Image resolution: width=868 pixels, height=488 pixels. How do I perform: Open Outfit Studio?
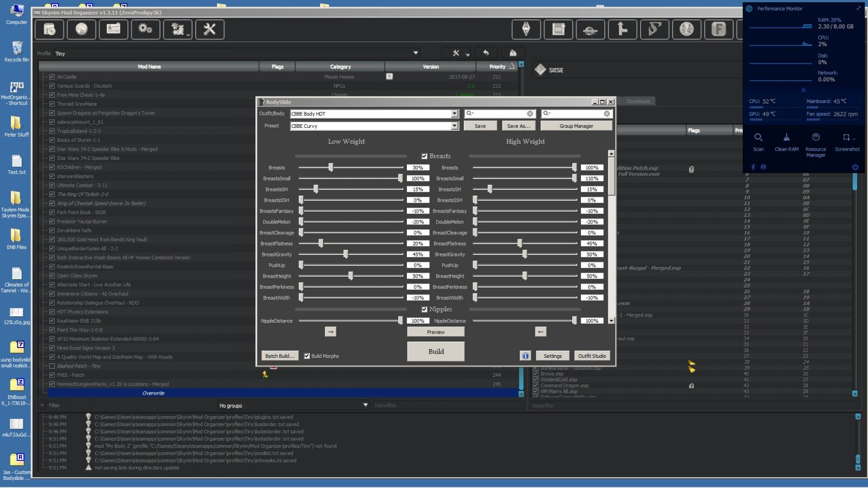click(x=592, y=356)
